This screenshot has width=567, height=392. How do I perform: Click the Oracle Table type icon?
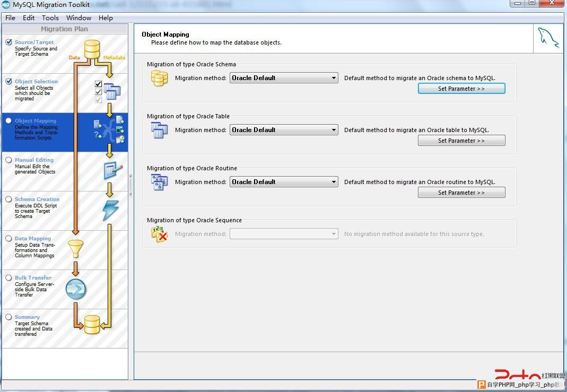tap(160, 130)
